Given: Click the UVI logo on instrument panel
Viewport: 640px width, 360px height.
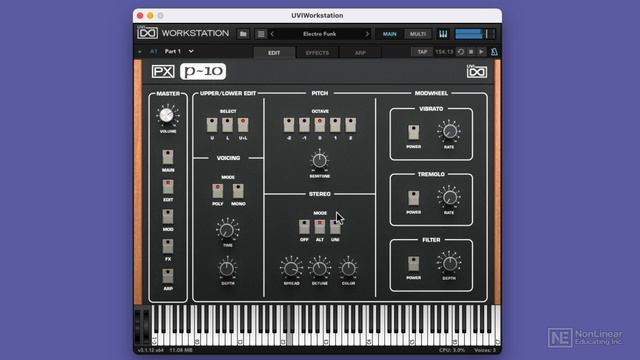Looking at the screenshot, I should click(x=477, y=71).
